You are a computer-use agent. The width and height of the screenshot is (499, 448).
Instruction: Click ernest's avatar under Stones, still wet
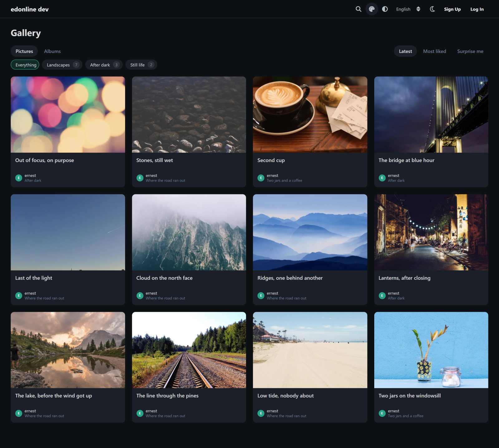140,178
